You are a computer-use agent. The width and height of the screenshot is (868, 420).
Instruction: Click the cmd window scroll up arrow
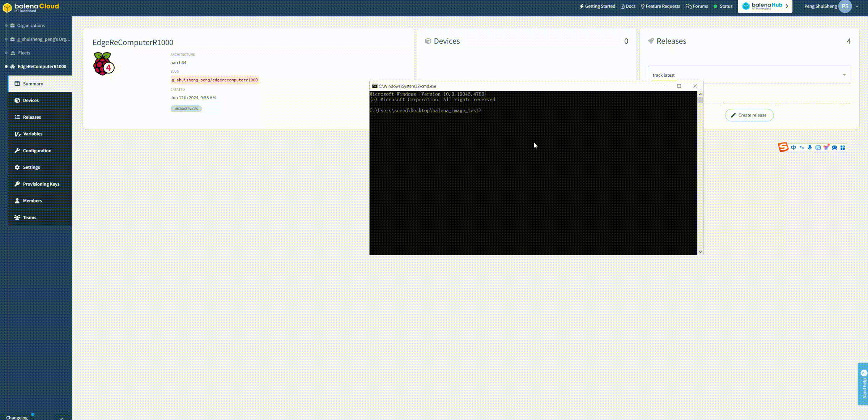click(x=700, y=94)
